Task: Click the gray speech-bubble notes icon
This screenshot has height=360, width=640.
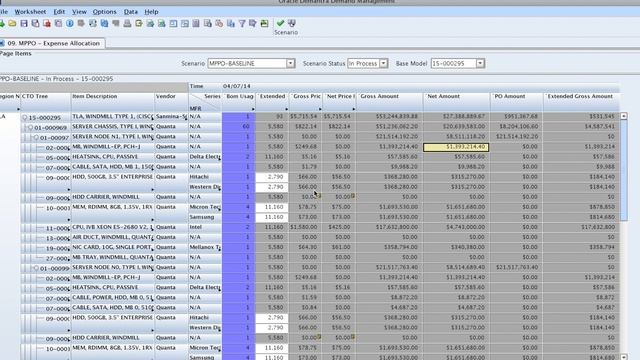Action: pyautogui.click(x=116, y=23)
